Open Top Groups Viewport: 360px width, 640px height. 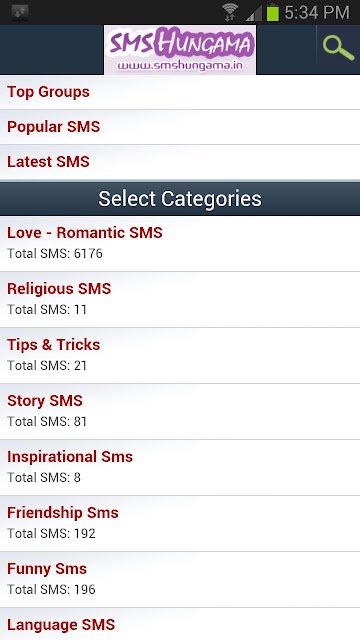[180, 92]
